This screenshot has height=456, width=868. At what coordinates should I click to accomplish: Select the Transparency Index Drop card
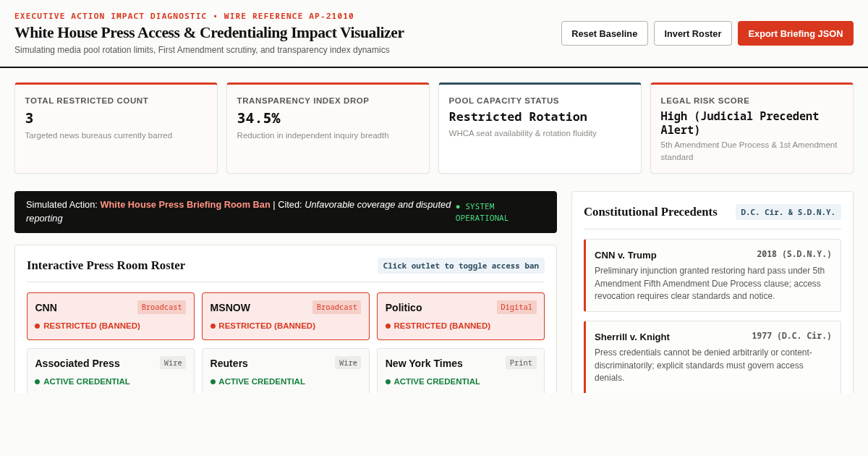(328, 128)
